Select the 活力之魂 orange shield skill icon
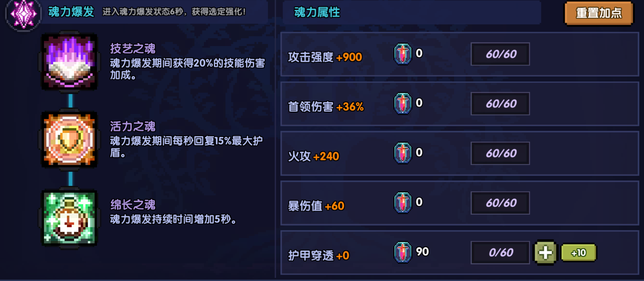Screen dimensions: 644x281 69,139
